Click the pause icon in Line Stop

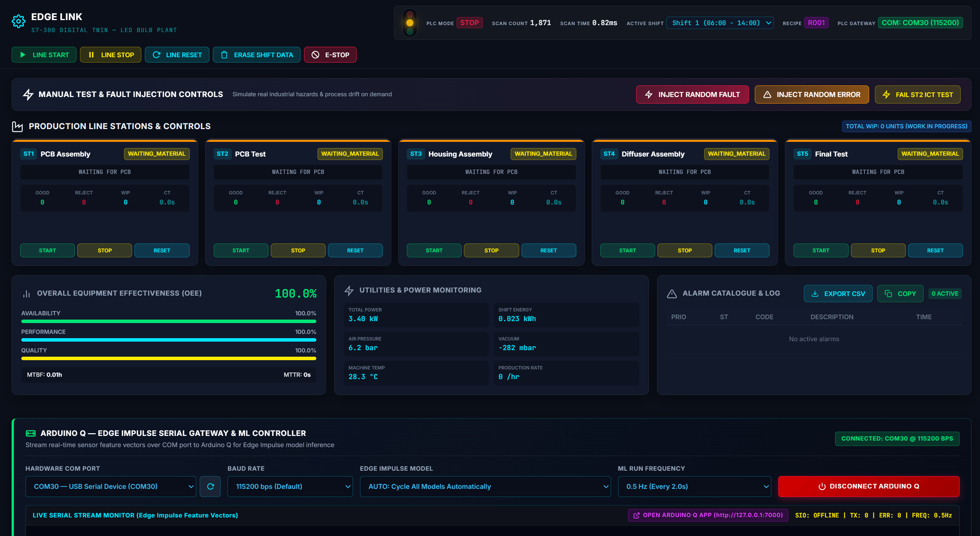91,55
